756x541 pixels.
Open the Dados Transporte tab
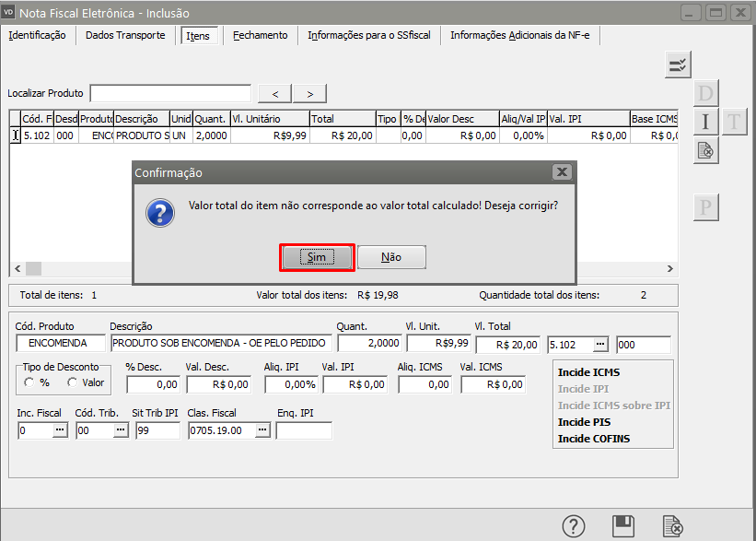tap(125, 35)
